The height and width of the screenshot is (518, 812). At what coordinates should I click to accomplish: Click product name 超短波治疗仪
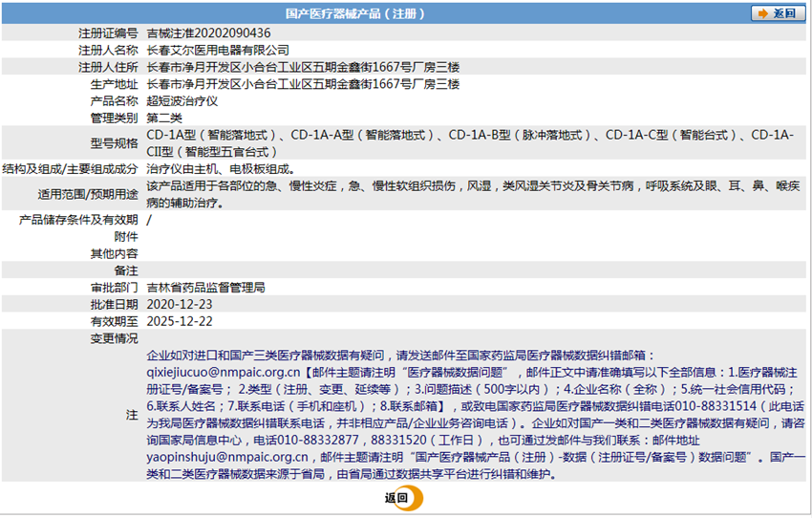(x=182, y=101)
